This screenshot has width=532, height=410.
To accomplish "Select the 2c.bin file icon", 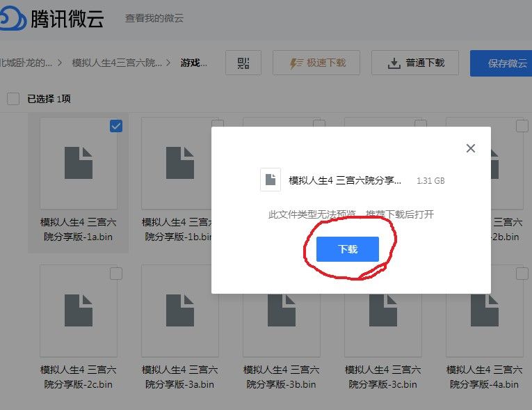I will (x=79, y=310).
